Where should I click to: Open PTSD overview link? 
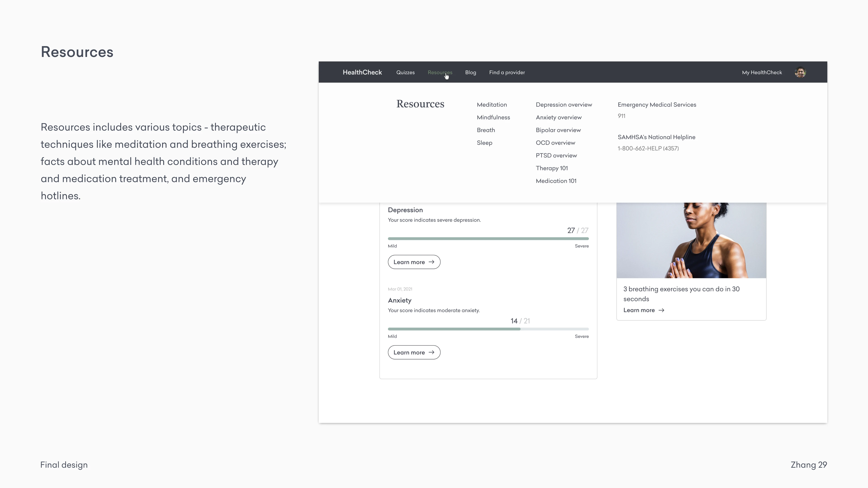click(x=556, y=156)
